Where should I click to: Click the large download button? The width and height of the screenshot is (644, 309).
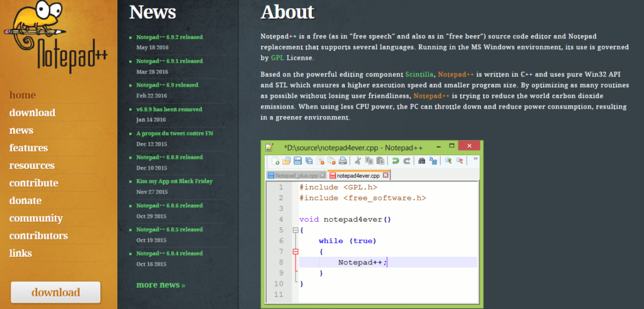56,292
